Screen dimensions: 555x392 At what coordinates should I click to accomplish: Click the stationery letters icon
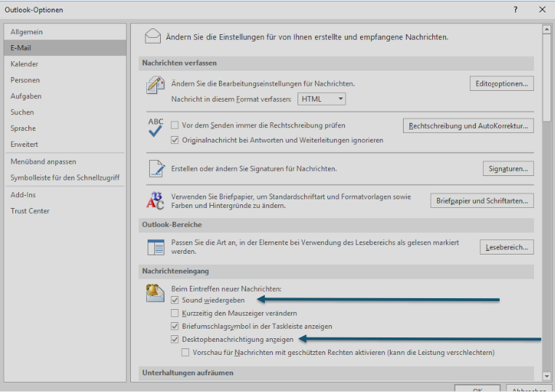click(x=155, y=201)
